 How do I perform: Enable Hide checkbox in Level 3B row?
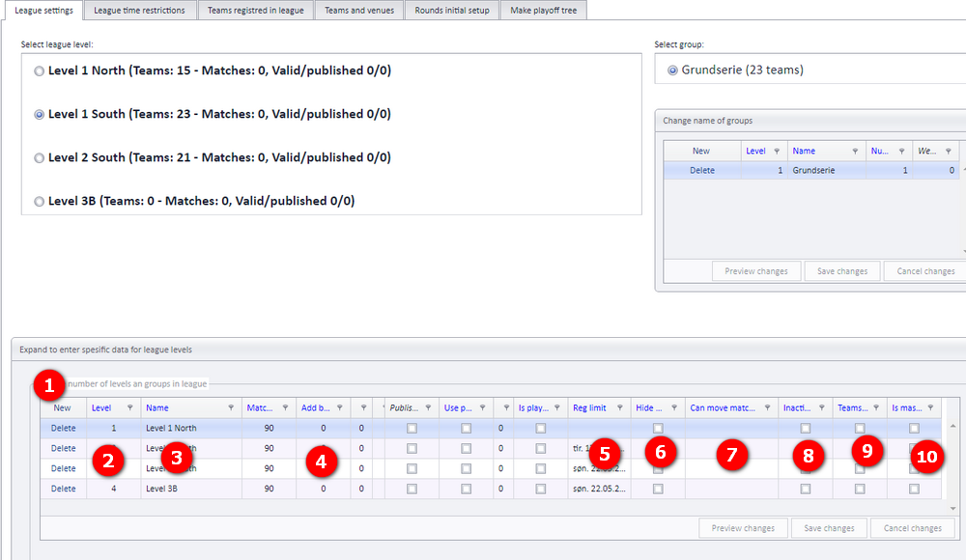[658, 489]
